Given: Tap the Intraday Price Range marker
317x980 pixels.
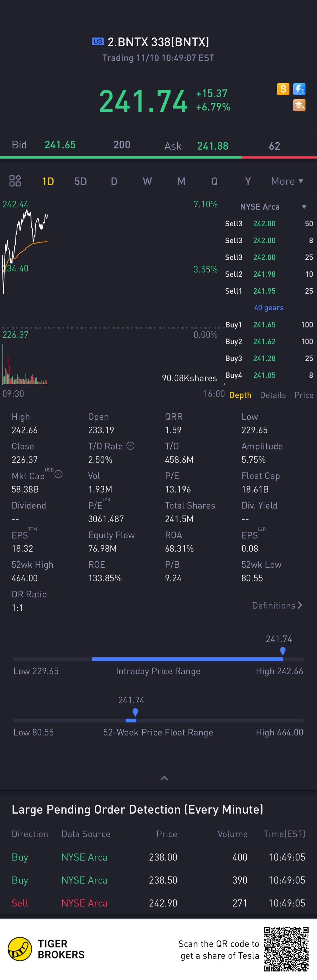Looking at the screenshot, I should coord(283,651).
